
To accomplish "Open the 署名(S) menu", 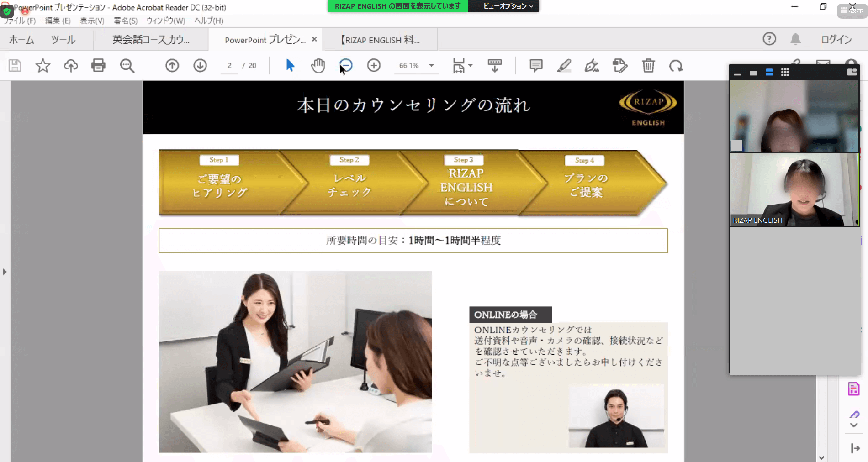I will tap(126, 21).
